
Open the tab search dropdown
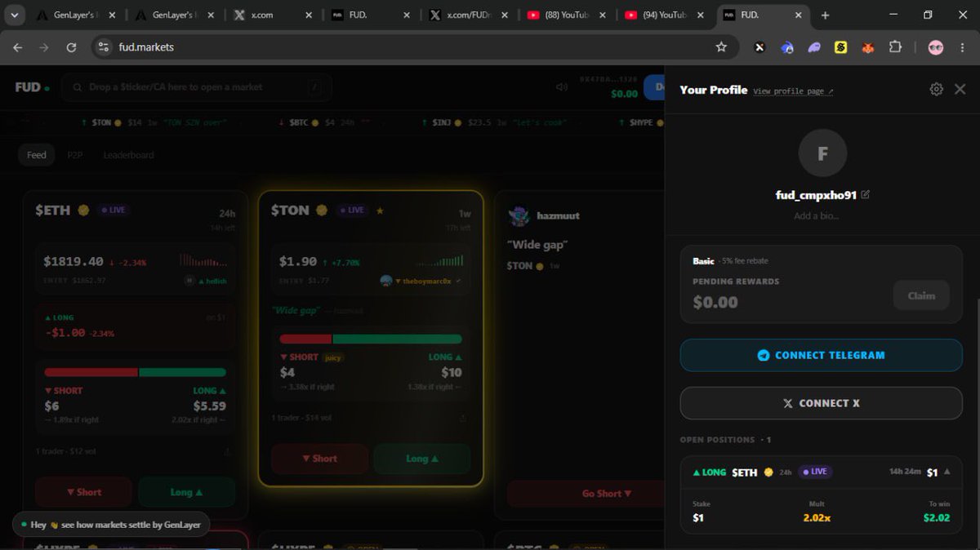[x=14, y=15]
